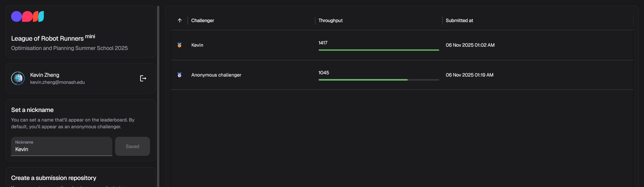Sort by the Throughput column header

330,21
